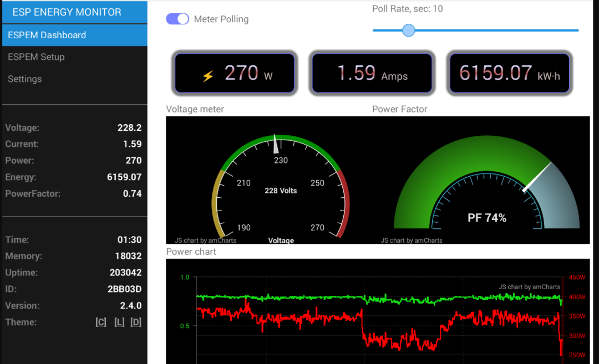
Task: Click the 450W axis label on chart
Action: [x=577, y=278]
